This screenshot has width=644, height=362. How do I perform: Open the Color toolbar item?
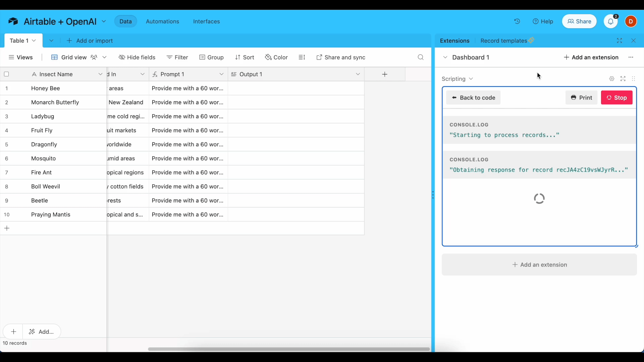276,57
